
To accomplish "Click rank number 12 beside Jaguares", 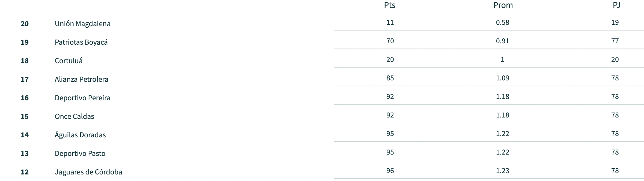I will coord(25,172).
